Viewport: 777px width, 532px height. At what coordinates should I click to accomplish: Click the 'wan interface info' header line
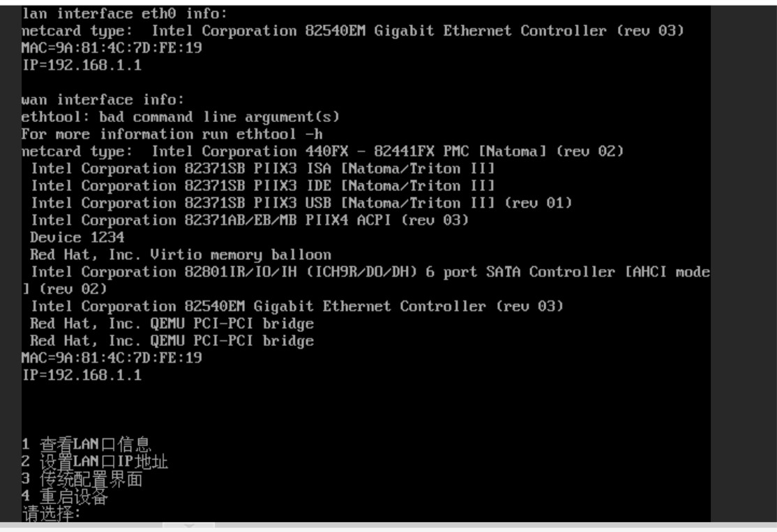[103, 100]
